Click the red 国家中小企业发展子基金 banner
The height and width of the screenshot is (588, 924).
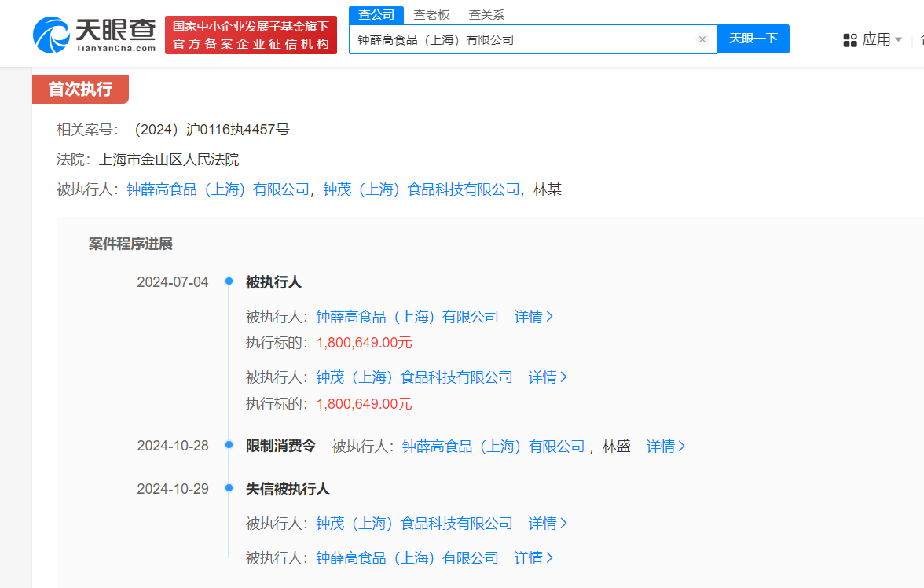click(251, 35)
